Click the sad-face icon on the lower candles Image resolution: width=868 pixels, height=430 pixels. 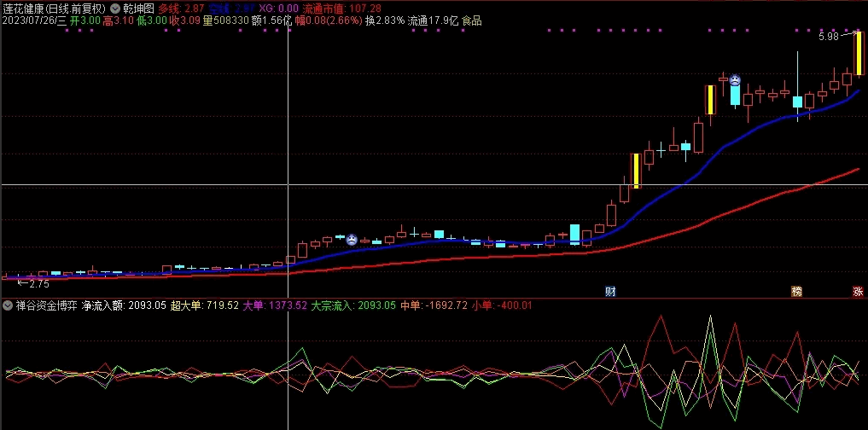pyautogui.click(x=352, y=240)
